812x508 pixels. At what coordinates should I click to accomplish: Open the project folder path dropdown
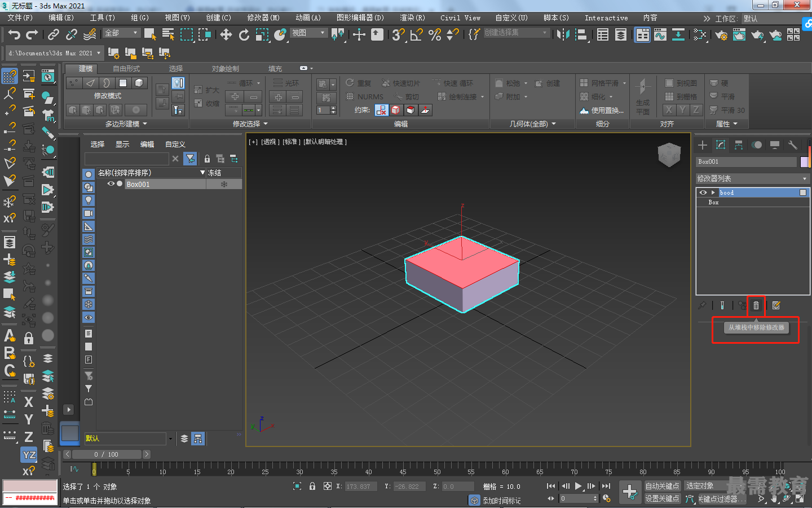tap(55, 53)
